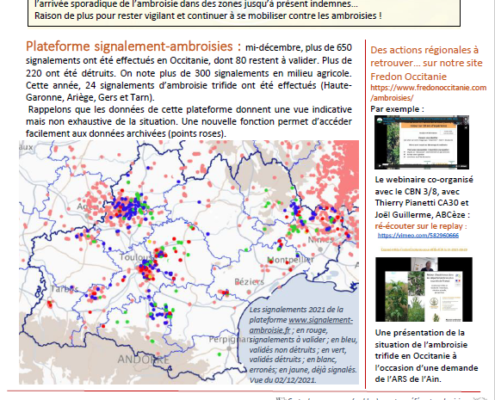Open the fredonoccitanie.com ambroisies link

tap(428, 92)
